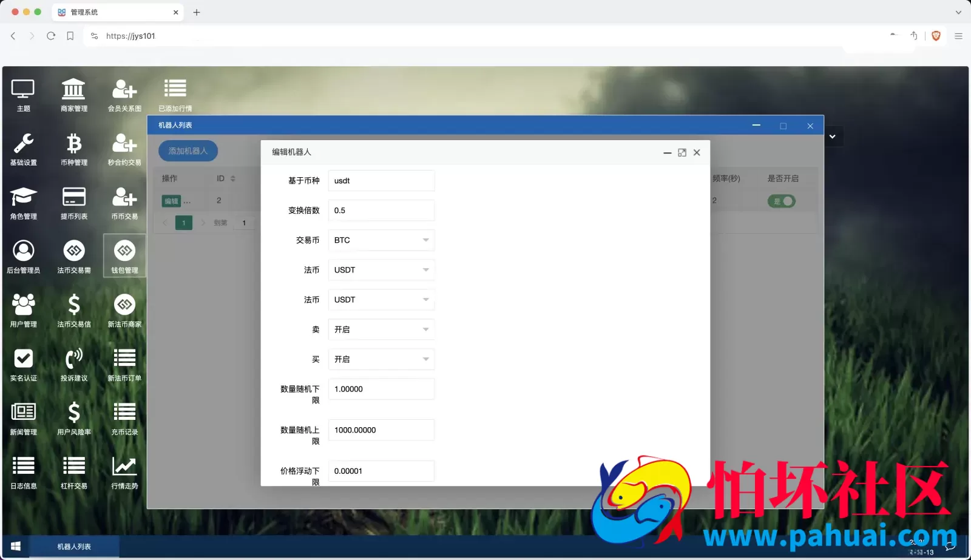Open 投诉建议 phone icon
This screenshot has width=971, height=560.
(x=73, y=365)
